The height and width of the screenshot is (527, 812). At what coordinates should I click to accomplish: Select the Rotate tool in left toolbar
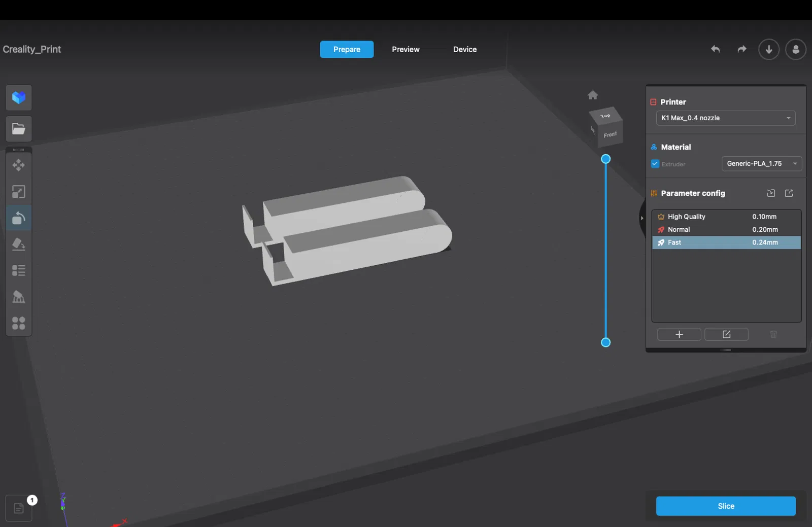point(19,218)
